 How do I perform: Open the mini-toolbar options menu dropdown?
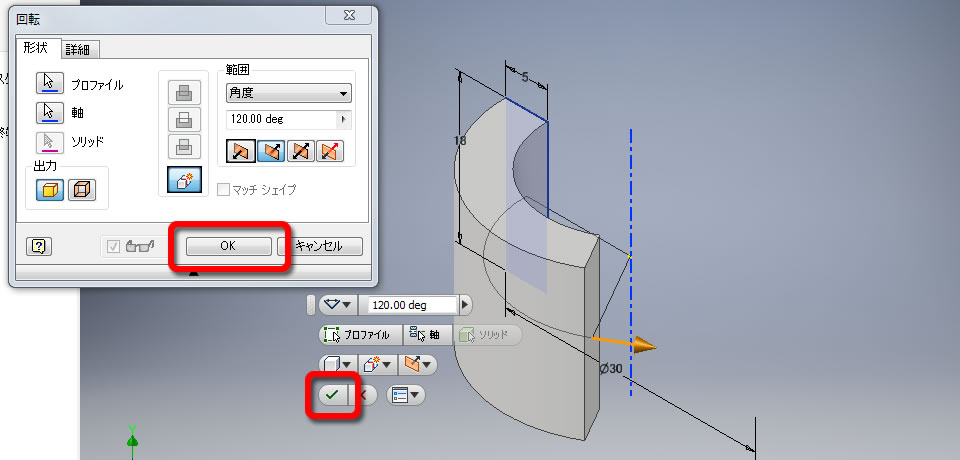point(406,395)
